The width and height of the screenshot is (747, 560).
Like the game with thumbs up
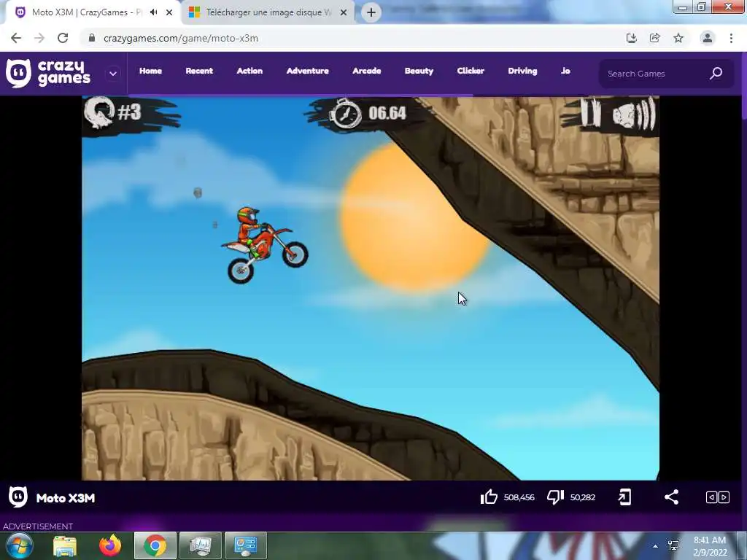[x=489, y=497]
